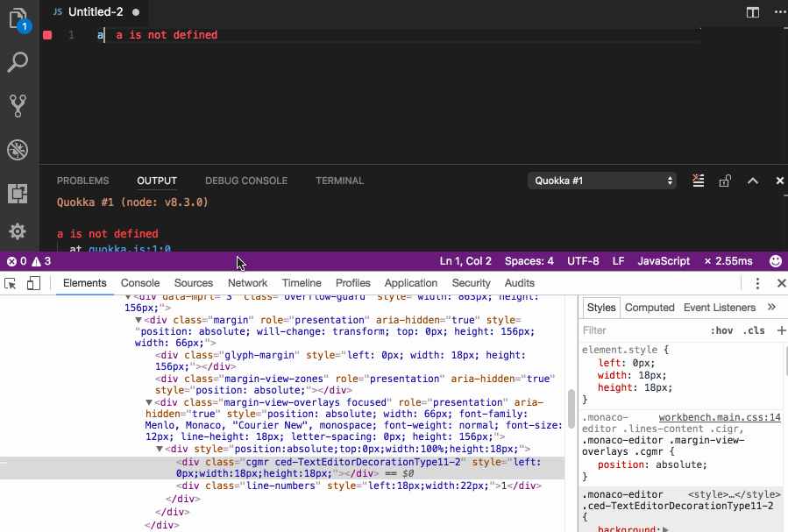Screen dimensions: 788x532
Task: Switch to the Computed styles tab
Action: click(x=650, y=307)
